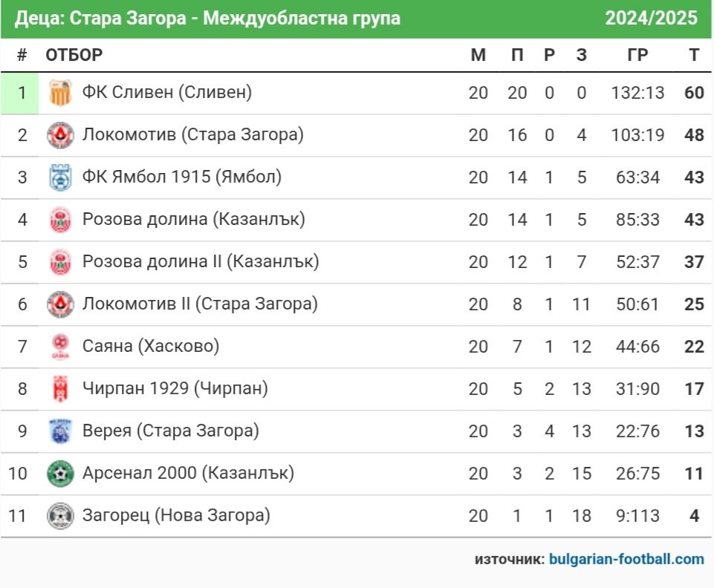Click the ФК Ямбол 1915 blue crest
This screenshot has height=588, width=714.
tap(60, 177)
